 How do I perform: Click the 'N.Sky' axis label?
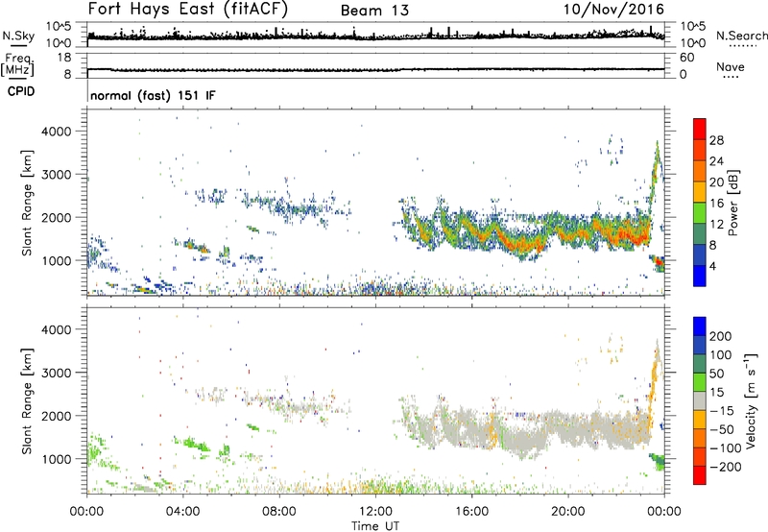[x=18, y=36]
